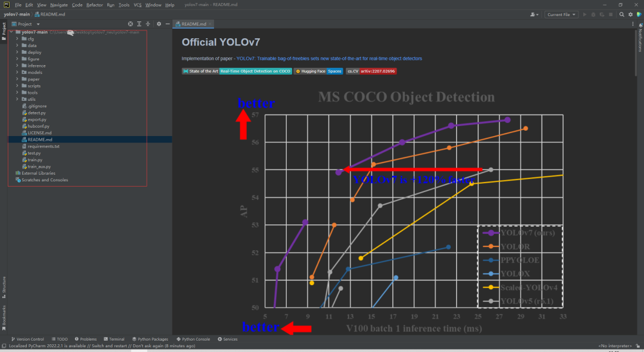Select the .gitignore file
This screenshot has width=644, height=352.
(37, 106)
